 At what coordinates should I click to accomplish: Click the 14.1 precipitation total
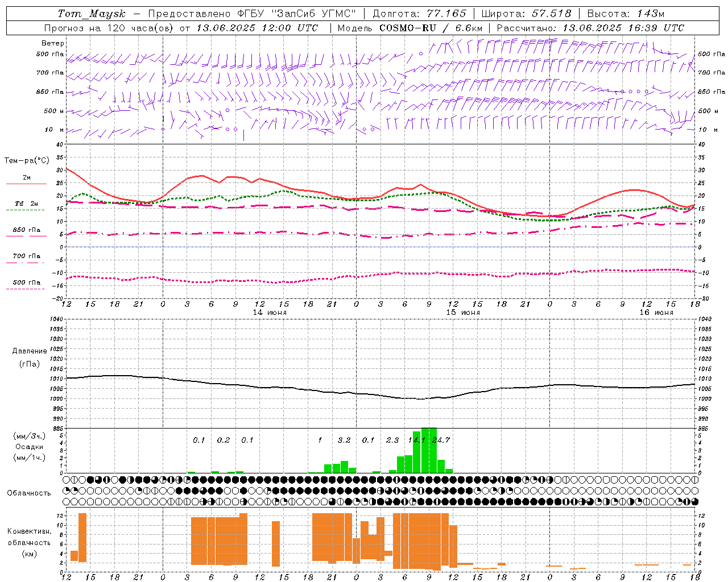[x=417, y=440]
